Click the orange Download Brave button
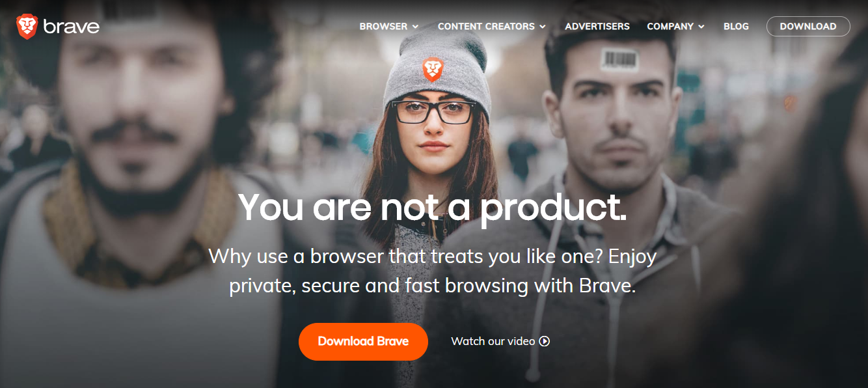This screenshot has height=388, width=868. [363, 341]
